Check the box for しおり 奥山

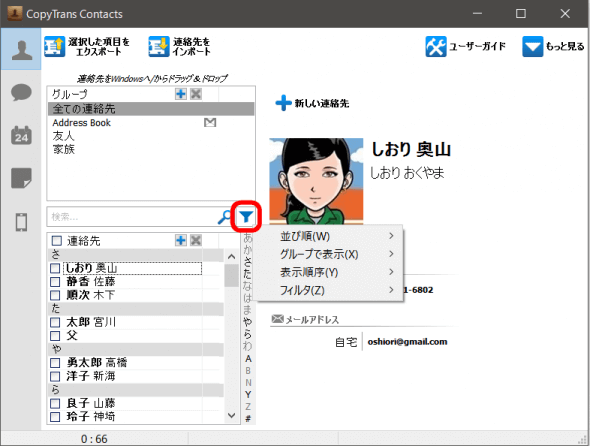pyautogui.click(x=55, y=268)
